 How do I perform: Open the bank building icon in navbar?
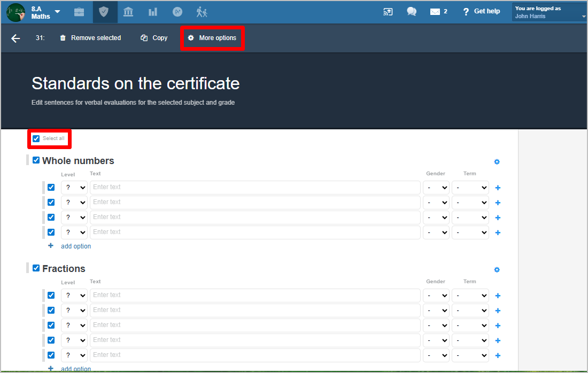click(x=128, y=12)
